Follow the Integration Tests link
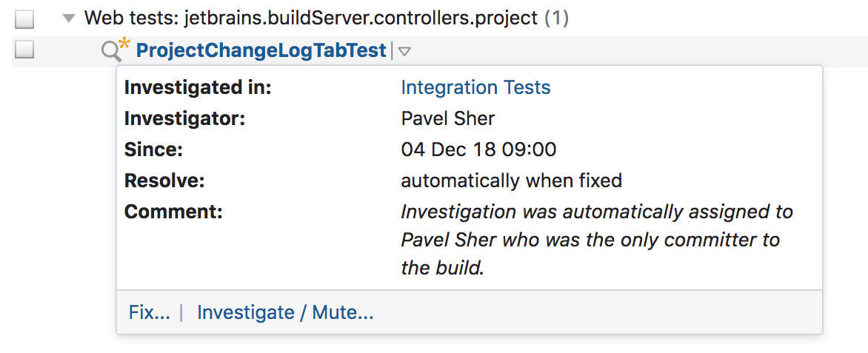Viewport: 868px width, 353px height. tap(475, 87)
